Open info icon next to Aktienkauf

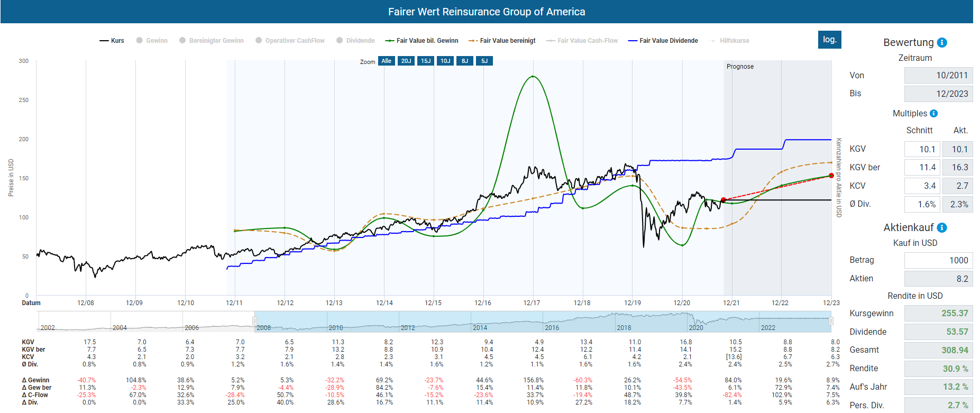coord(942,228)
